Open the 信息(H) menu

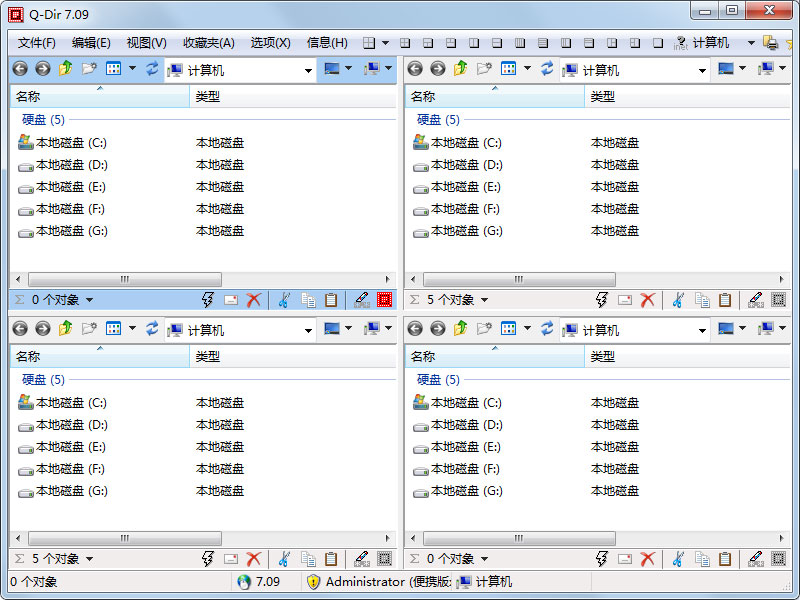coord(327,43)
